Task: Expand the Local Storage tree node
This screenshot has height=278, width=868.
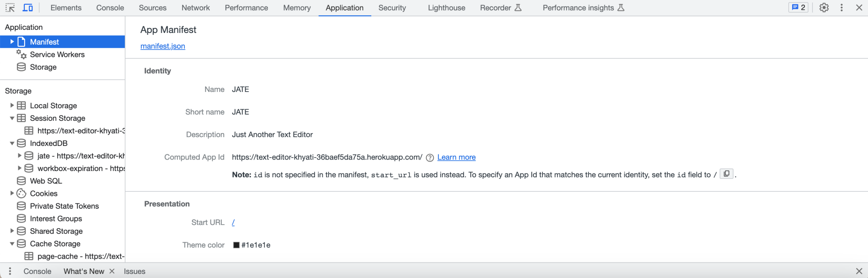Action: (x=12, y=106)
